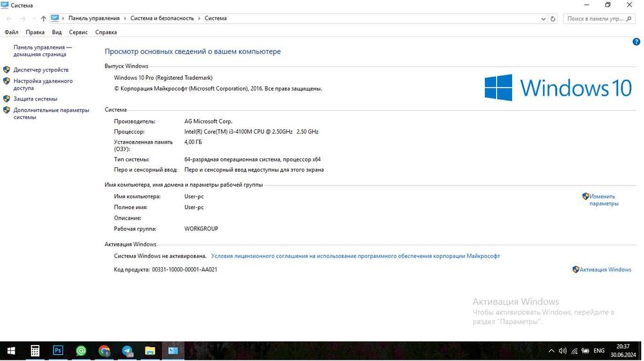This screenshot has width=644, height=361.
Task: Click the processor value i3-4100M text
Action: pos(251,132)
